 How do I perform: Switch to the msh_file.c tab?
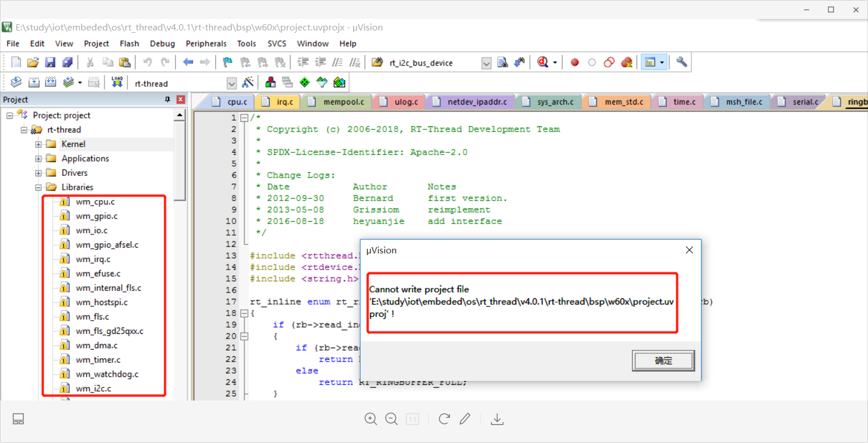coord(738,102)
